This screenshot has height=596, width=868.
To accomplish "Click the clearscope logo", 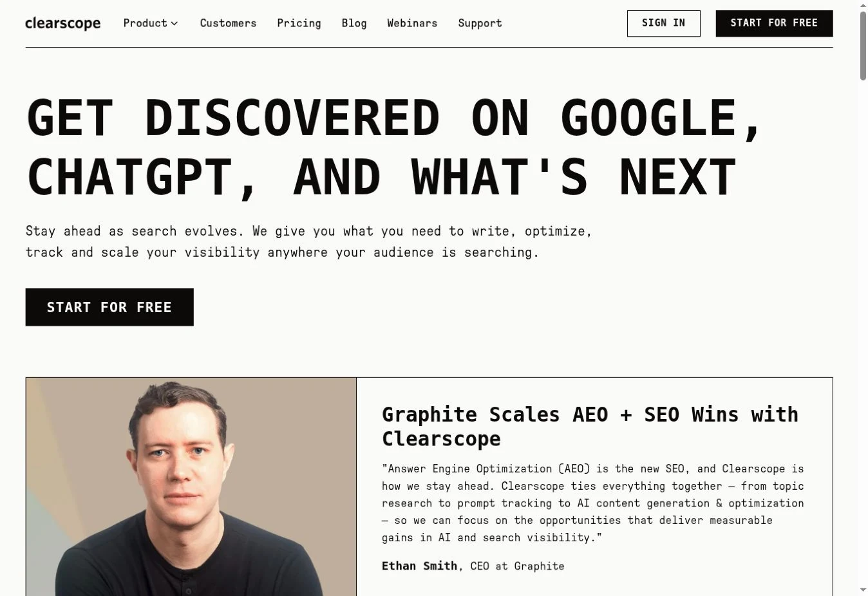I will [x=62, y=23].
